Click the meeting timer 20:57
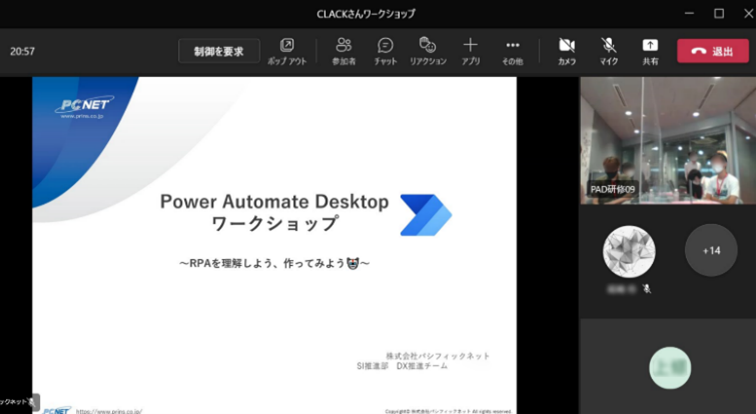Image resolution: width=756 pixels, height=414 pixels. tap(22, 51)
